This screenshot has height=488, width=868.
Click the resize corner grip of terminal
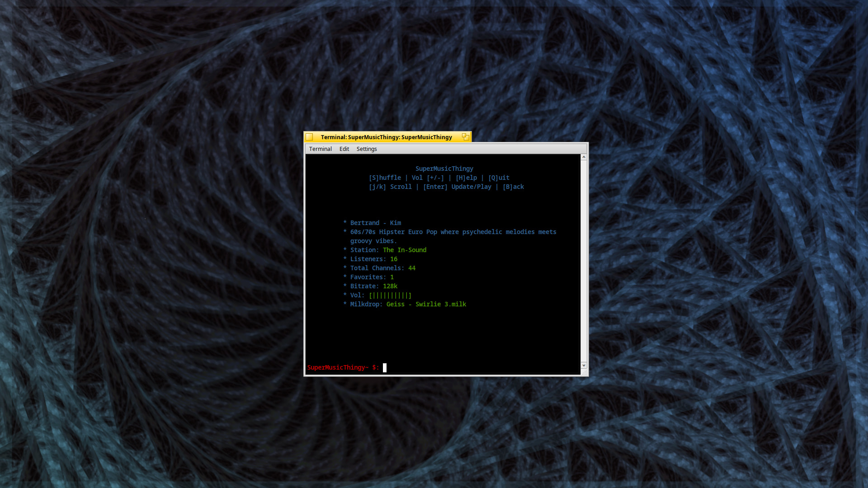point(584,372)
